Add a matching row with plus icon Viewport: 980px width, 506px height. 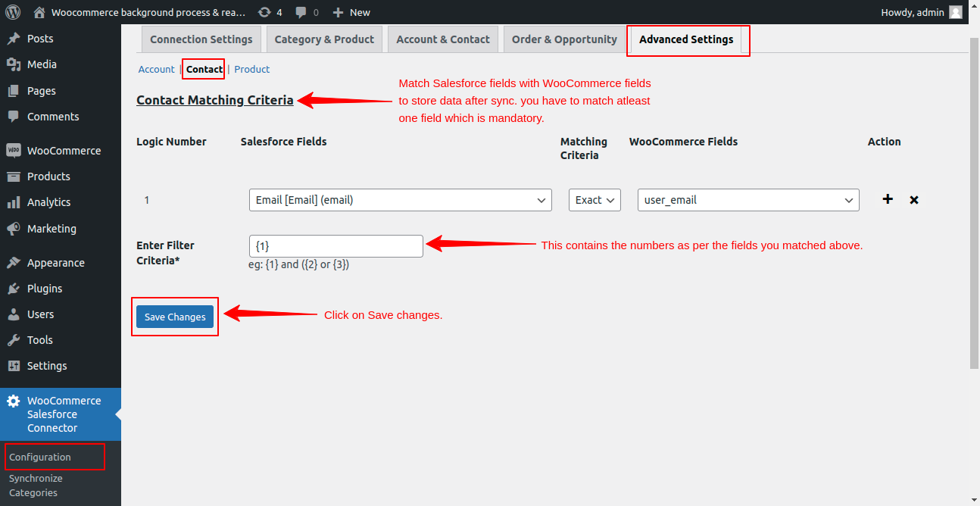click(x=888, y=199)
